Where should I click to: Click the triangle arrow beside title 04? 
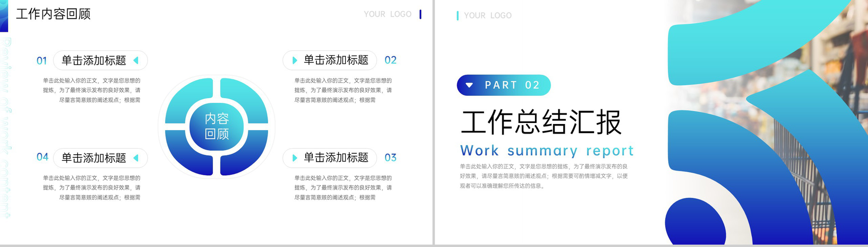click(x=136, y=158)
